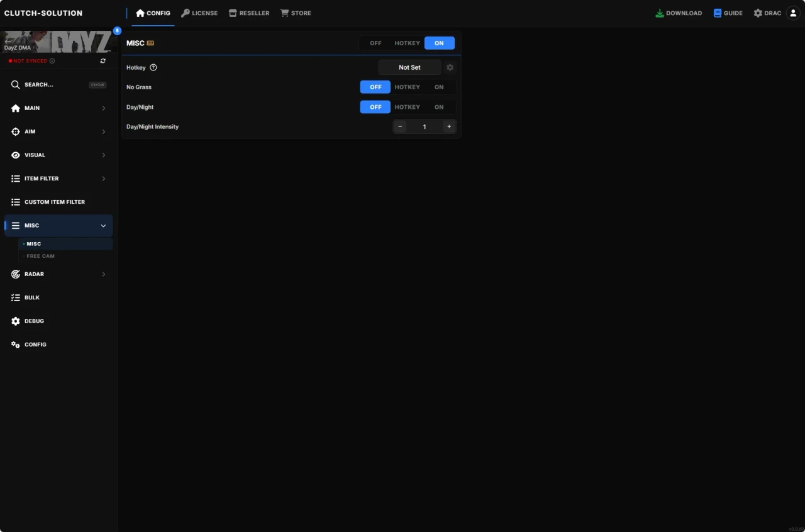Select the MISC sub-item
Image resolution: width=805 pixels, height=532 pixels.
coord(65,244)
